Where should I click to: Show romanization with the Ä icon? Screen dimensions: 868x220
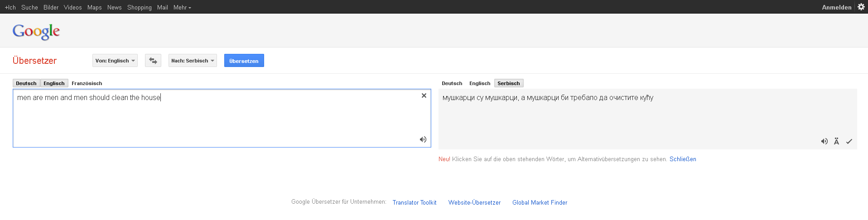(x=836, y=141)
